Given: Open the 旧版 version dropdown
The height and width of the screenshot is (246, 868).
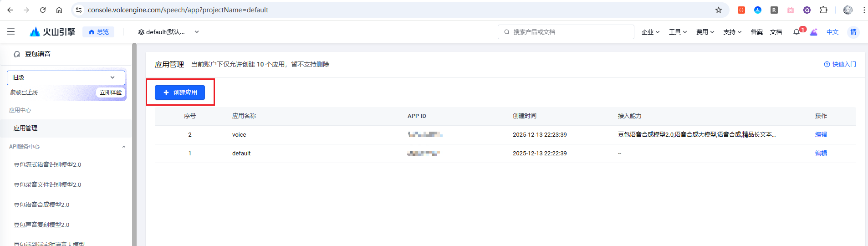Looking at the screenshot, I should [x=66, y=77].
